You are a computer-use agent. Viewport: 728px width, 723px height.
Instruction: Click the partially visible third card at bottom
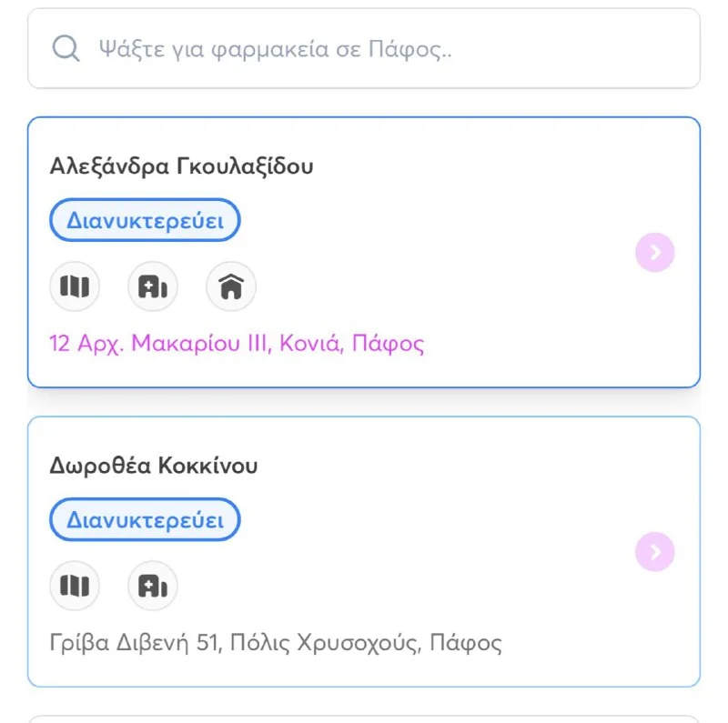[x=364, y=719]
